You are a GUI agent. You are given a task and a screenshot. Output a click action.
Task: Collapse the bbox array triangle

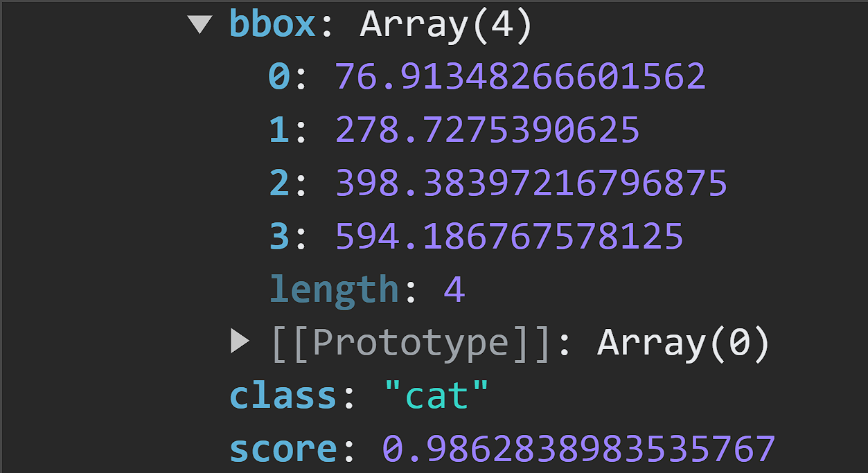click(200, 24)
